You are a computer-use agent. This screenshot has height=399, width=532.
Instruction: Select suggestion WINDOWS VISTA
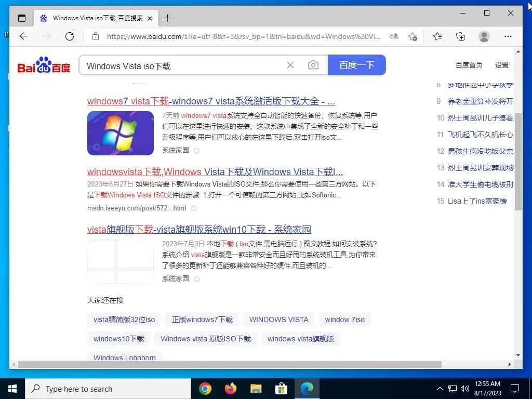(279, 320)
